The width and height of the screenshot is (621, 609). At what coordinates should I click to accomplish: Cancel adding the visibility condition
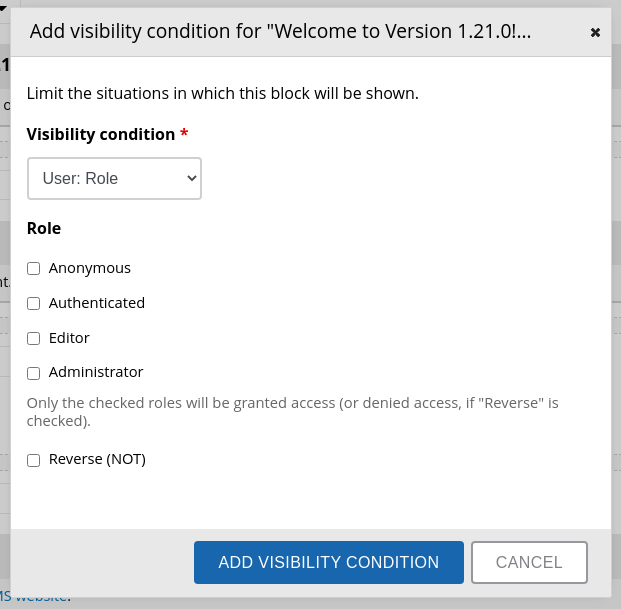pyautogui.click(x=529, y=562)
